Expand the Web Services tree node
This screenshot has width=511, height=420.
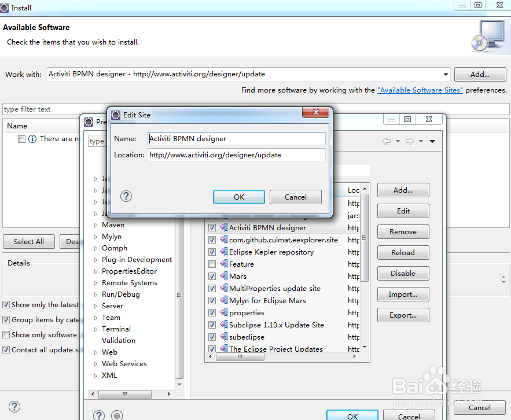(x=97, y=363)
